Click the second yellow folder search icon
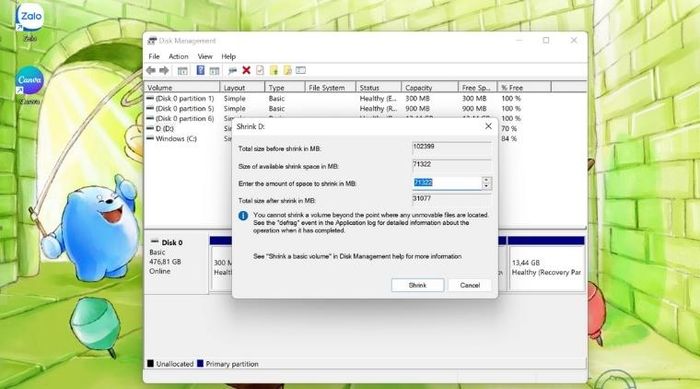This screenshot has width=700, height=389. [x=287, y=70]
